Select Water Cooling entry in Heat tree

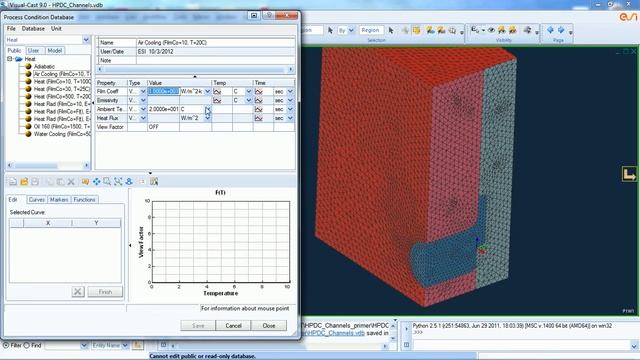(x=62, y=134)
